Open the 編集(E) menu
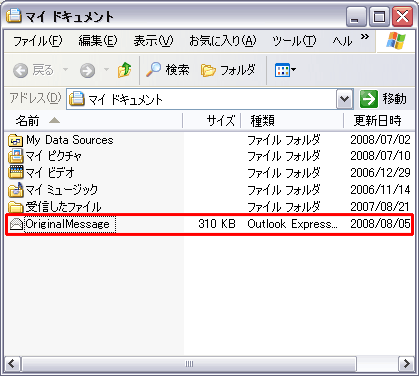The width and height of the screenshot is (419, 376). tap(98, 41)
